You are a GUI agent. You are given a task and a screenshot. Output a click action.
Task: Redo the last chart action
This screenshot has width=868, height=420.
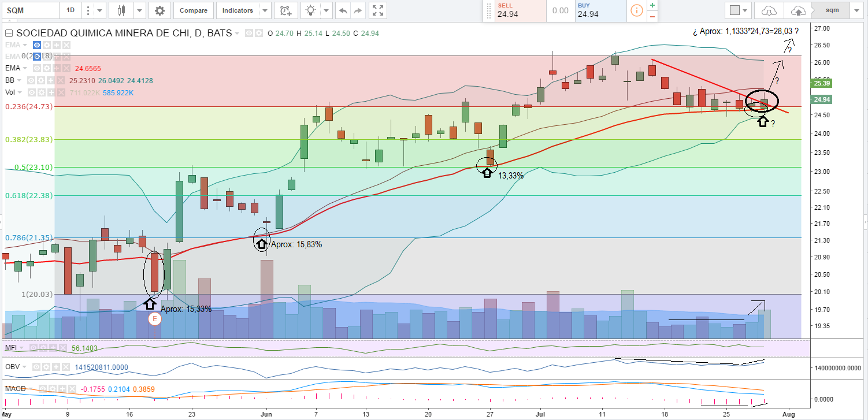(358, 10)
